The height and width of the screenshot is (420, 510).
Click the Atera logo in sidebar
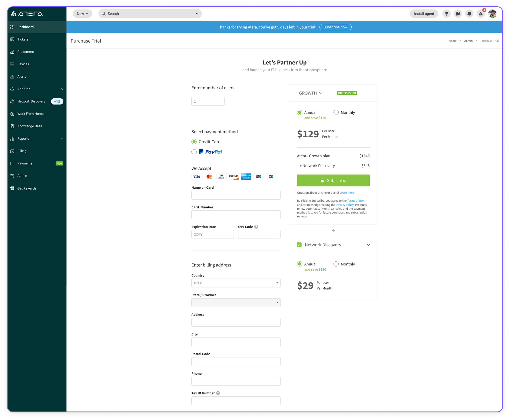pos(27,14)
